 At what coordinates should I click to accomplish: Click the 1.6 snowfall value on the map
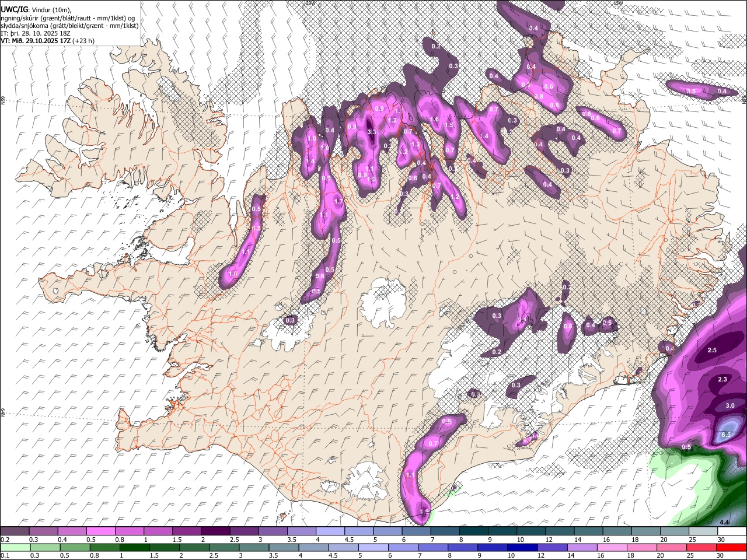(x=434, y=120)
